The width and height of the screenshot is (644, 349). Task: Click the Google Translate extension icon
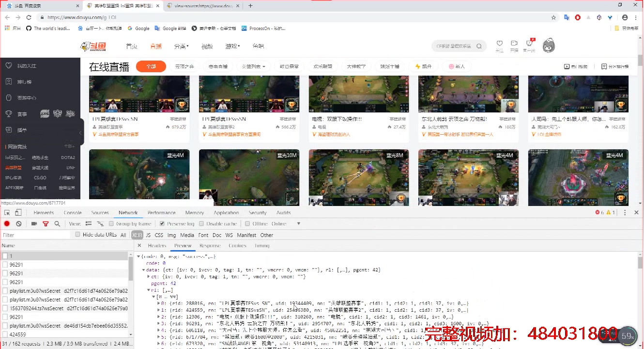point(567,17)
